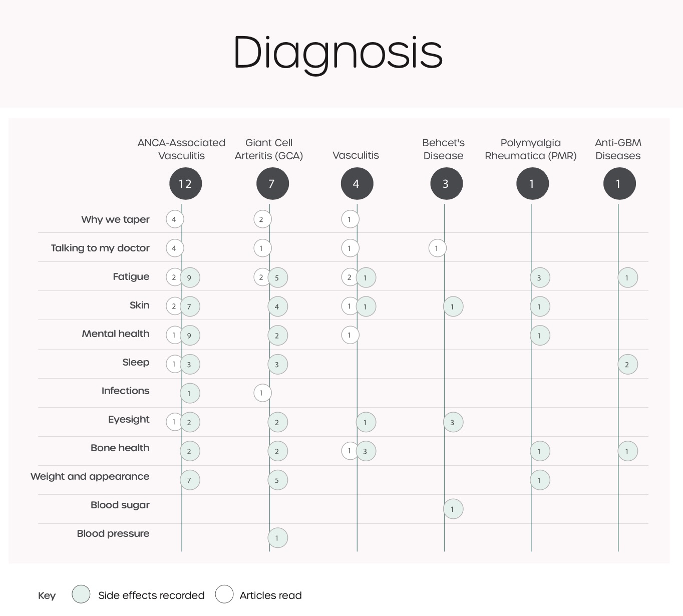This screenshot has width=683, height=616.
Task: Select the Polymyalgia Rheumatica (PMR) column header
Action: click(531, 149)
